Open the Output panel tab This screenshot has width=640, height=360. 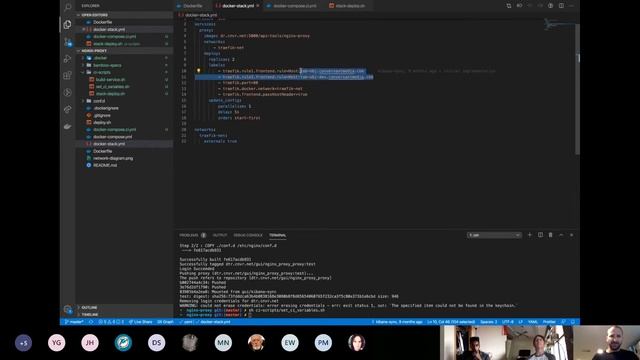pyautogui.click(x=220, y=235)
